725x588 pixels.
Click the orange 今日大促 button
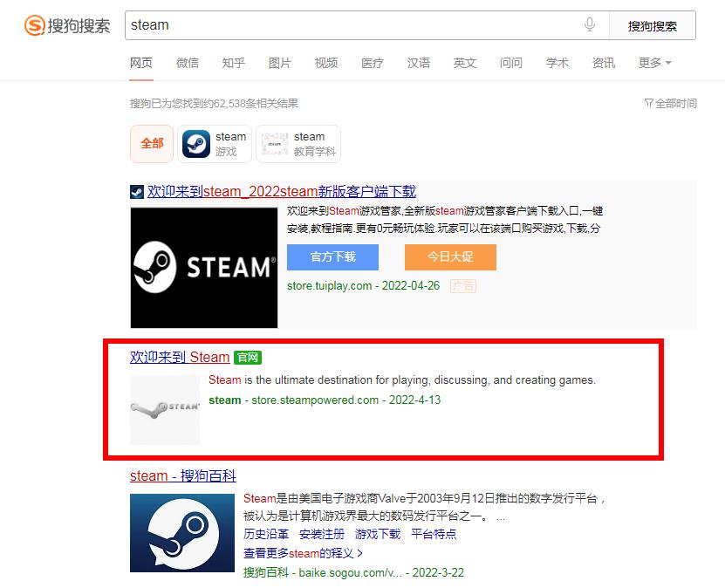point(450,257)
